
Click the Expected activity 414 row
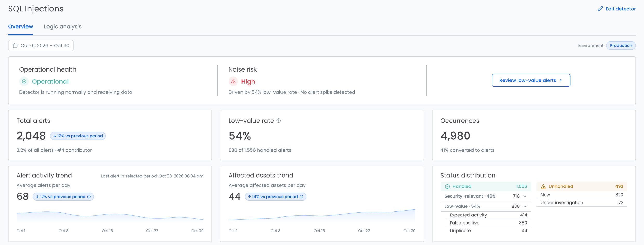[488, 215]
